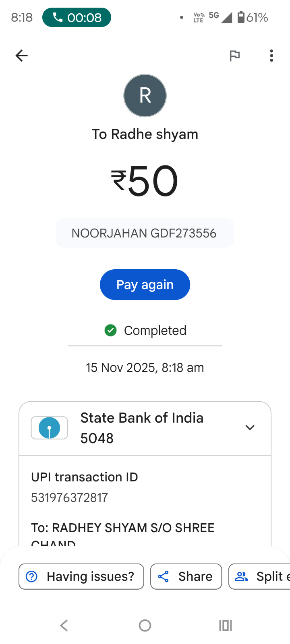
Task: Tap the ongoing call timer pill
Action: tap(77, 18)
